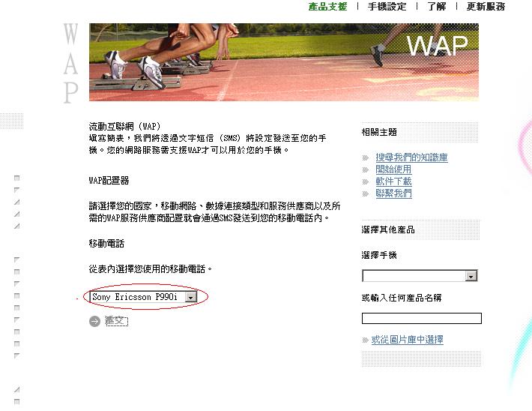Visit the 聯繫我們 link
Viewport: 532px width, 411px height.
coord(393,193)
